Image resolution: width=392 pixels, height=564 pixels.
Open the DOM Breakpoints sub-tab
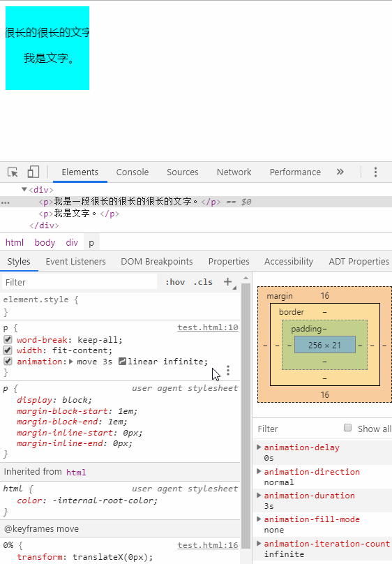tap(157, 262)
